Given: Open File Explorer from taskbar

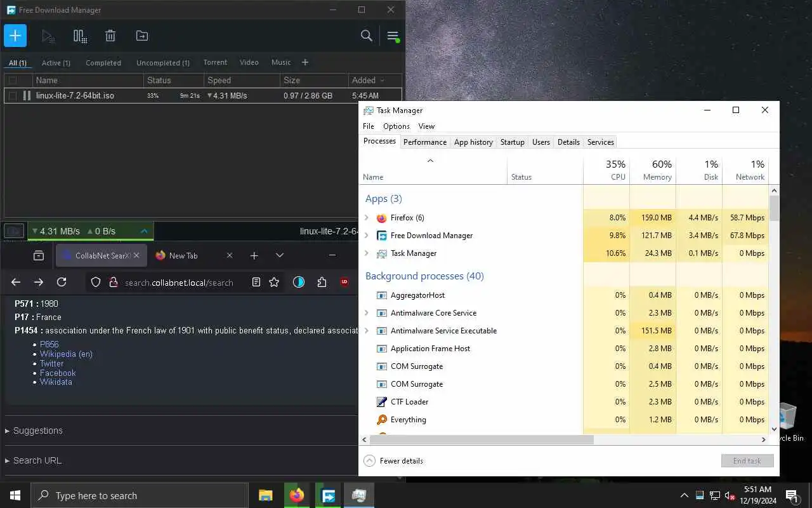Looking at the screenshot, I should coord(265,495).
